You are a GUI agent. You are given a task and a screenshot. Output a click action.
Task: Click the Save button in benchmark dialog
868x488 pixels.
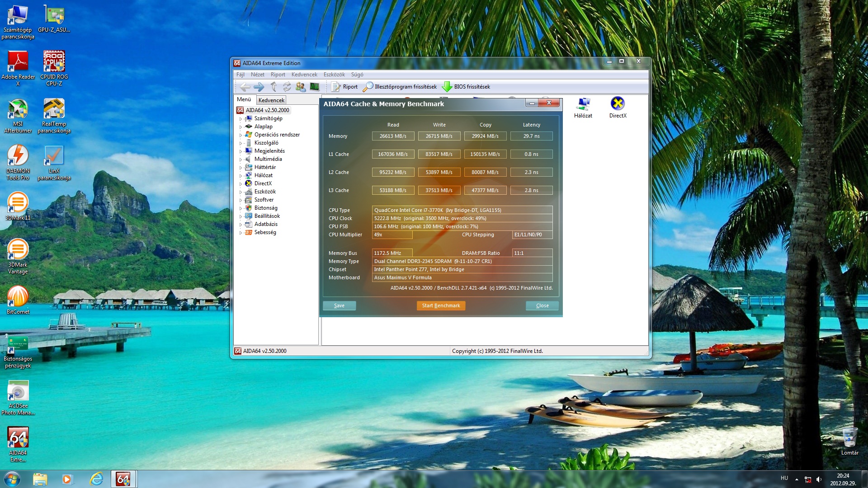point(339,306)
